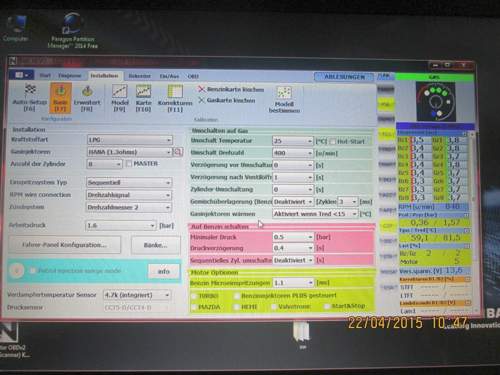Viewport: 500px width, 375px height.
Task: Click the Modell bestimmen icon
Action: click(284, 93)
